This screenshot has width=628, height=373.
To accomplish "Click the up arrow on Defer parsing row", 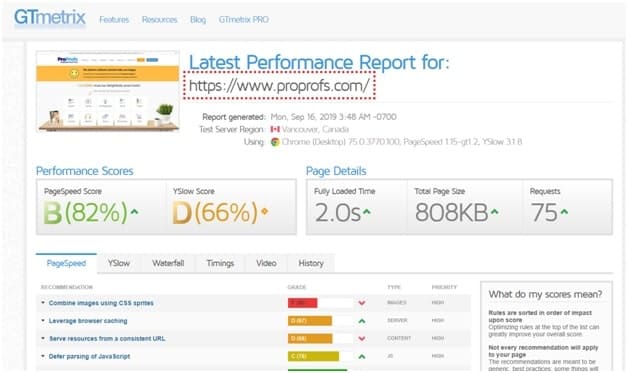I will [x=362, y=356].
